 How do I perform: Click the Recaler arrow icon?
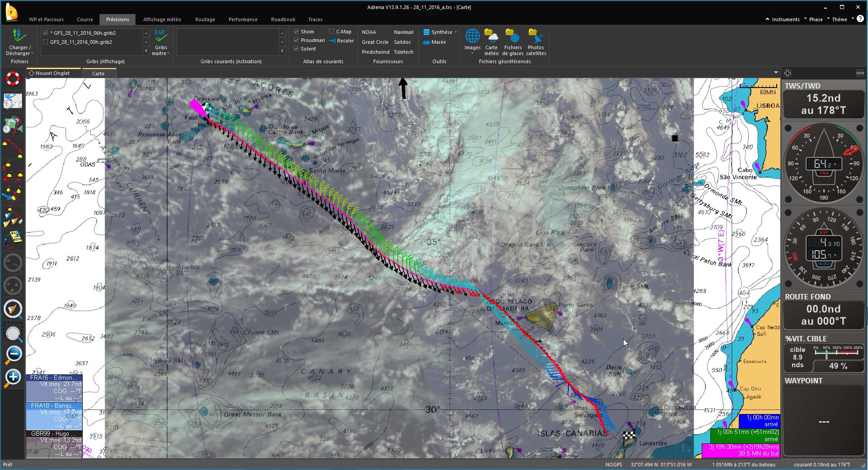coord(332,41)
